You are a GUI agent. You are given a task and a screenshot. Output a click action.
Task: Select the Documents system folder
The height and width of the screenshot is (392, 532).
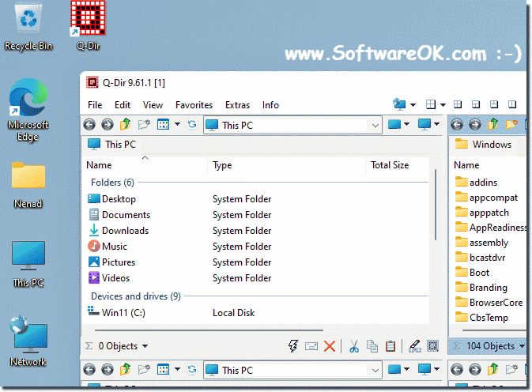(x=119, y=215)
